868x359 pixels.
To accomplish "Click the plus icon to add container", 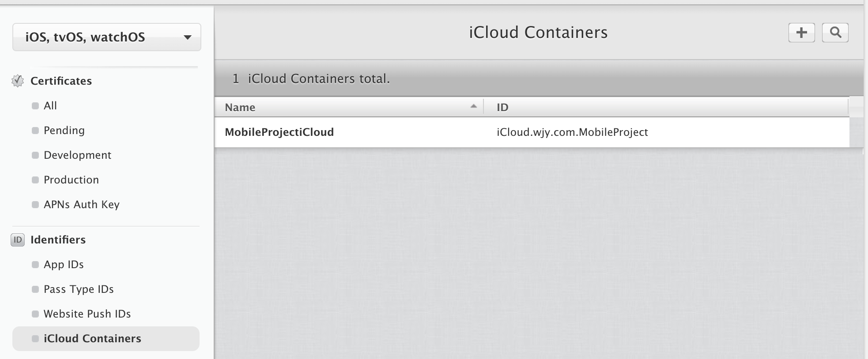I will click(801, 33).
